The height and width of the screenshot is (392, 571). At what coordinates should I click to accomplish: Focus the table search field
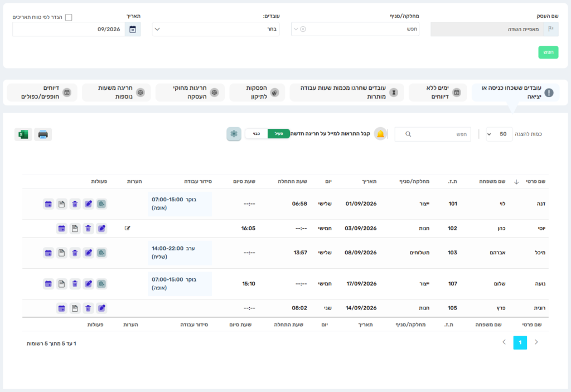pos(433,134)
